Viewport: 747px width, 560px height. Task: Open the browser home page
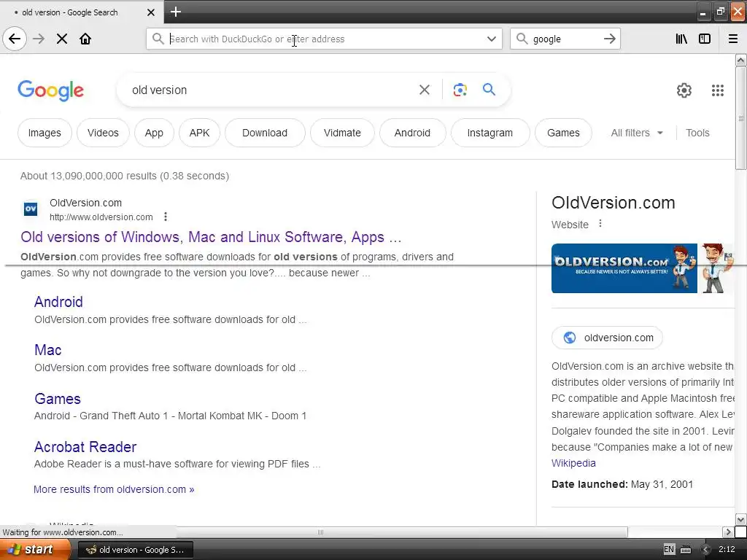point(85,39)
